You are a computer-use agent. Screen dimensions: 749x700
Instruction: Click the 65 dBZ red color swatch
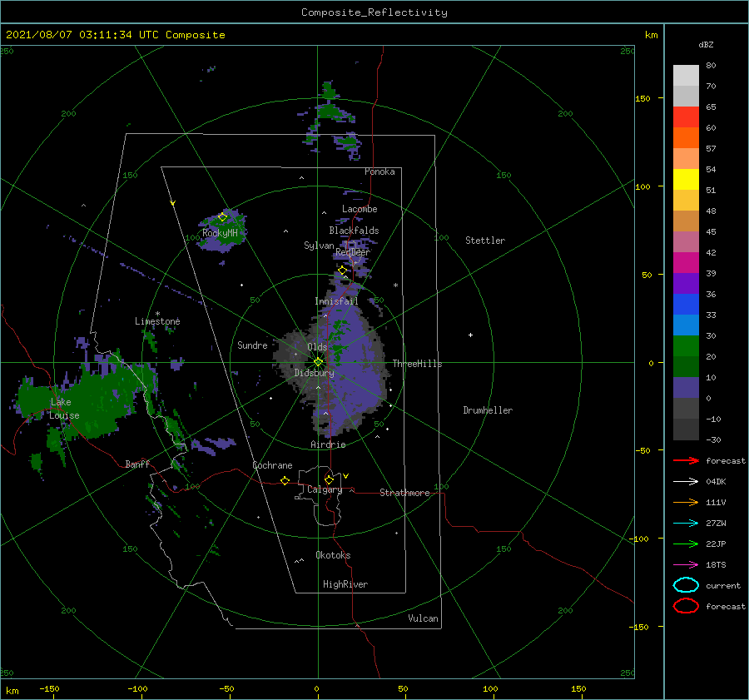686,117
